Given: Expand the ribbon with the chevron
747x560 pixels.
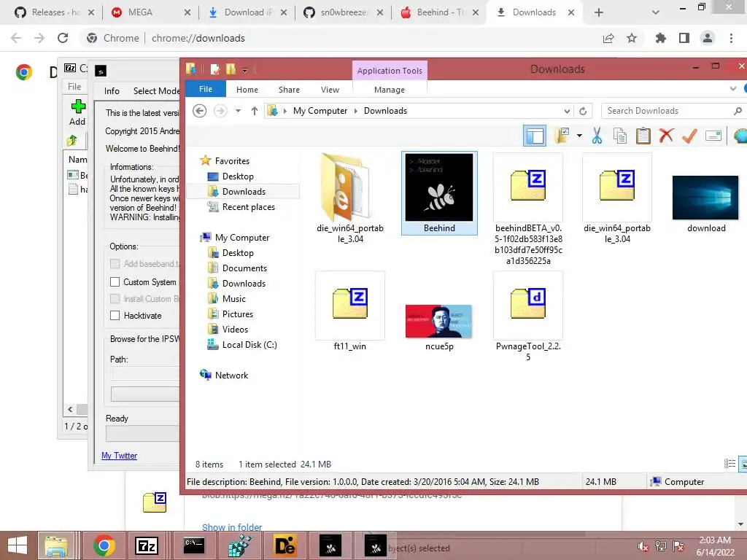Looking at the screenshot, I should [733, 88].
